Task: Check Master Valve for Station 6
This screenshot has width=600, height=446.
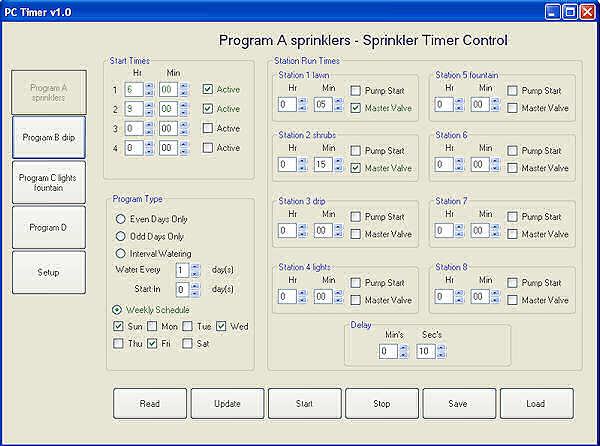Action: coord(512,168)
